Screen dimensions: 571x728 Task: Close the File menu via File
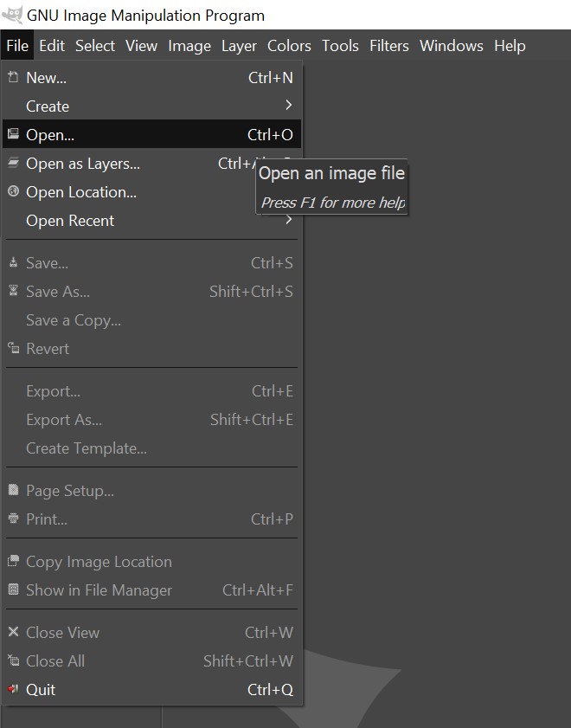[x=17, y=46]
